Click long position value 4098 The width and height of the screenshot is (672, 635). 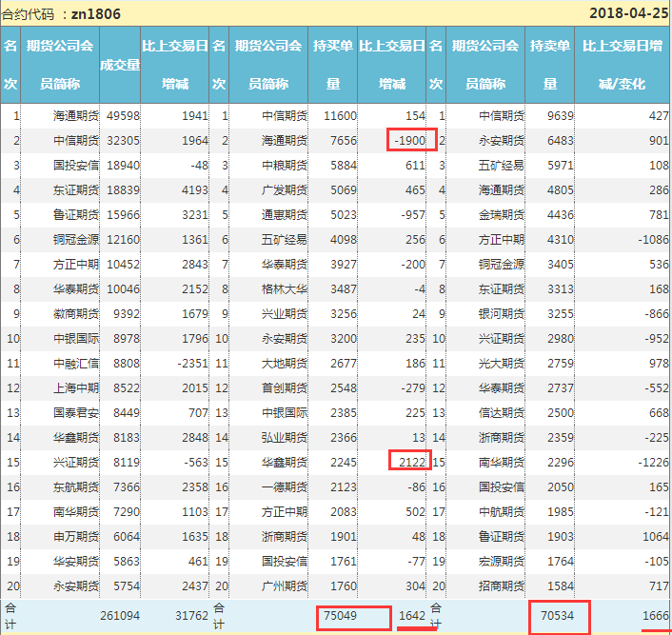tap(344, 240)
